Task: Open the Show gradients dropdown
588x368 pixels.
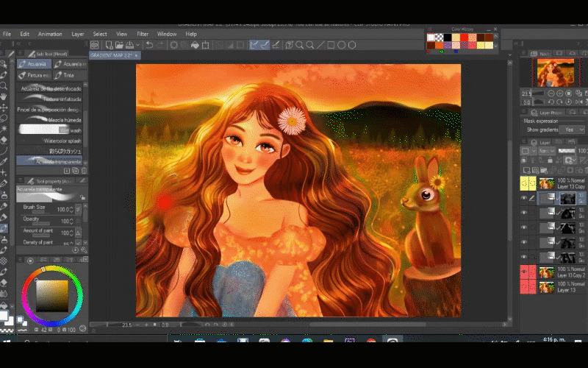Action: [x=572, y=130]
